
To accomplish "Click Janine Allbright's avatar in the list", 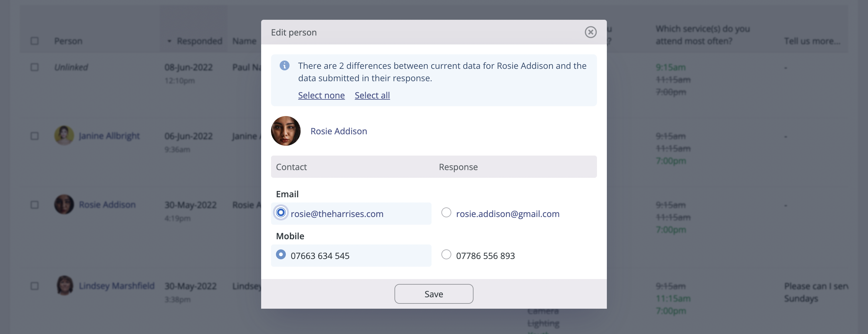I will click(64, 136).
